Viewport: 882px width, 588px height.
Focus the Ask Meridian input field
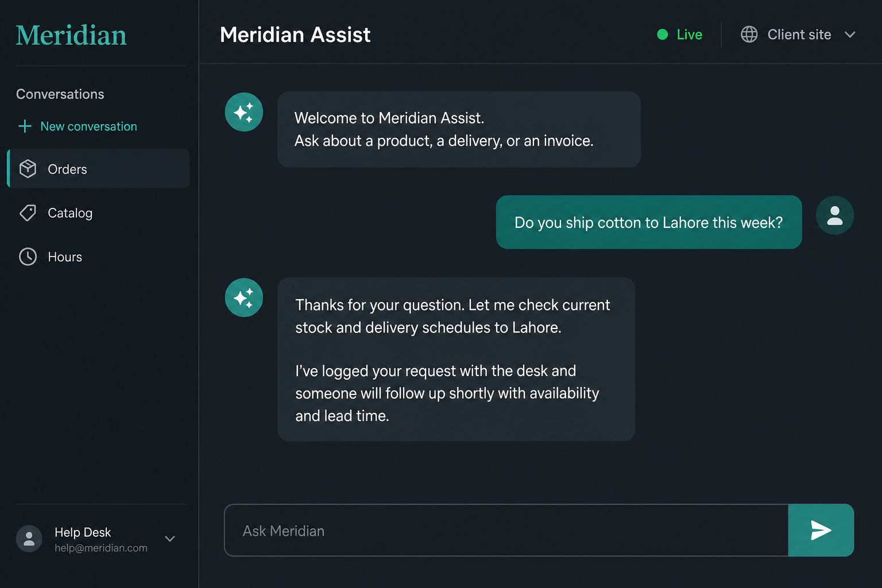pos(506,530)
